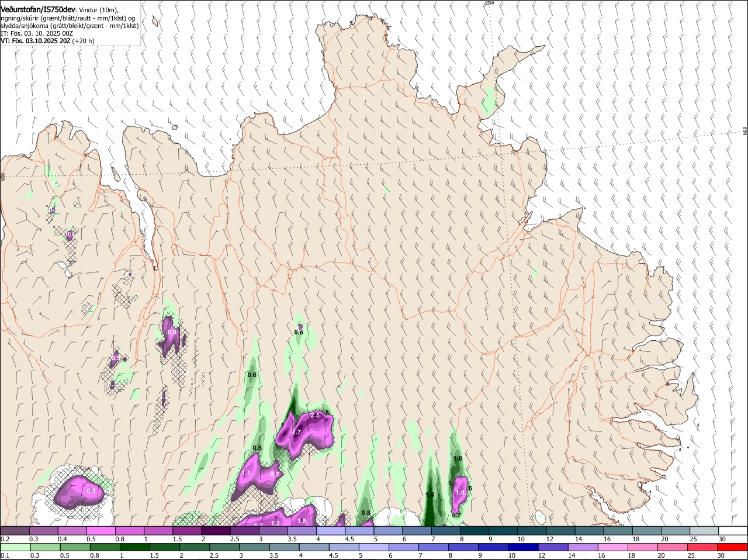Pick the lower-row blue swatch between 7 and 8
The width and height of the screenshot is (748, 560).
coord(434,547)
